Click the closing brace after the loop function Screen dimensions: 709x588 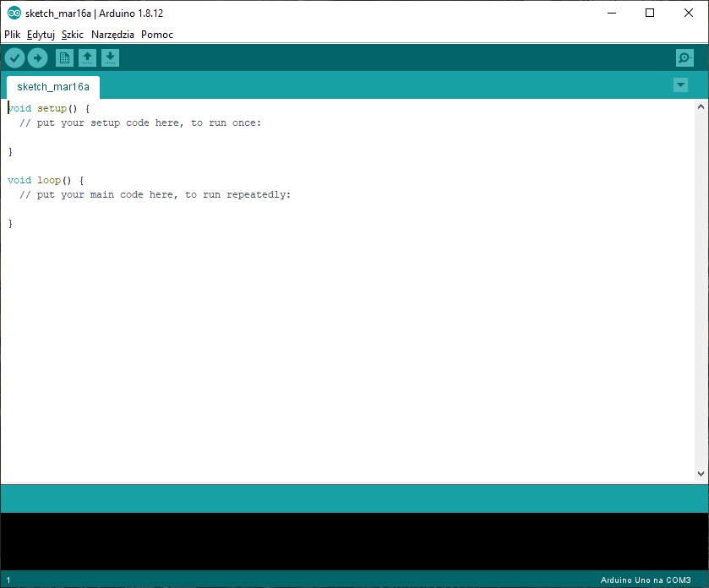pyautogui.click(x=10, y=224)
